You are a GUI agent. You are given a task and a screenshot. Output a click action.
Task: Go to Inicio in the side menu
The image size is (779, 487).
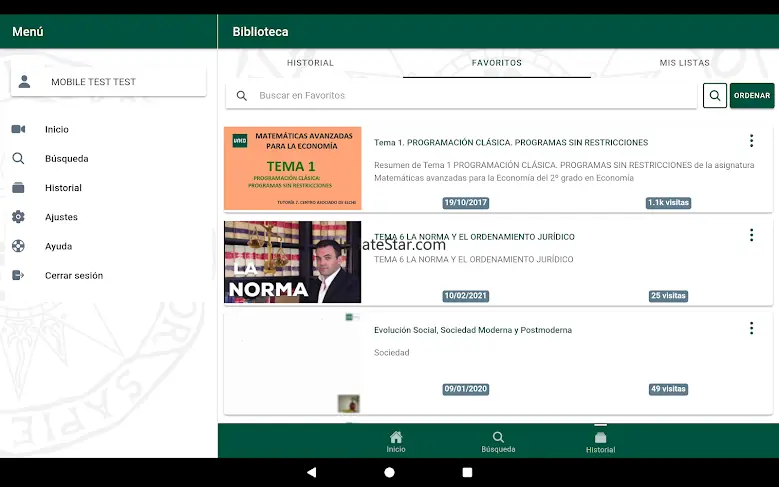(x=56, y=129)
